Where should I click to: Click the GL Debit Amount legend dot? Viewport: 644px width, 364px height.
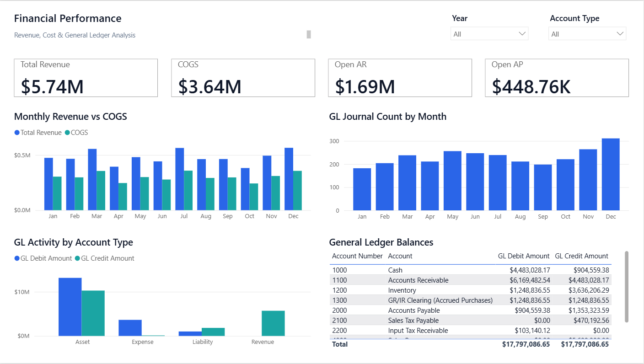(17, 258)
